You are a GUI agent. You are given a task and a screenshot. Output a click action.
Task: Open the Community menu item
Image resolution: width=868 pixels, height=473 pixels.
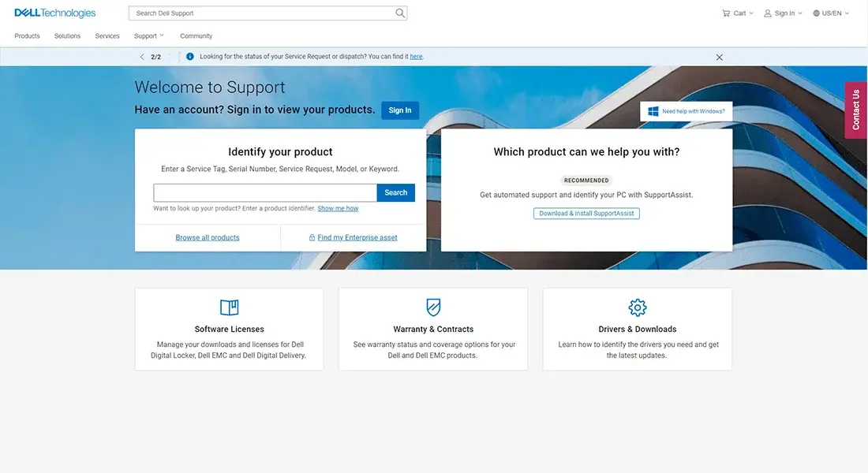[196, 36]
